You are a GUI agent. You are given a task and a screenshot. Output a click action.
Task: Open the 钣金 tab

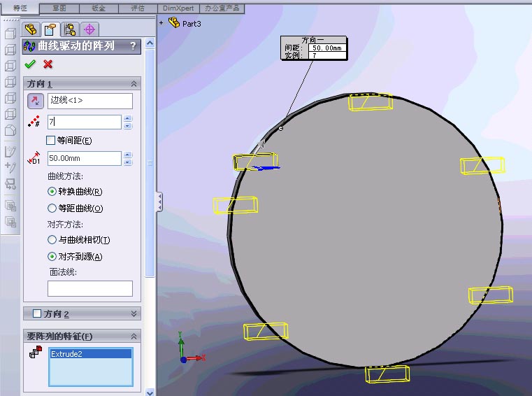point(99,8)
